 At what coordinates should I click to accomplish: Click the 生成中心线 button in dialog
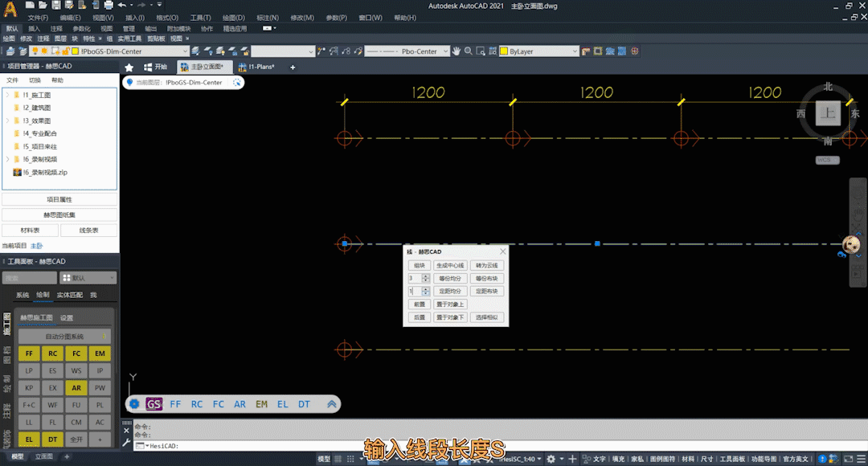pos(449,265)
